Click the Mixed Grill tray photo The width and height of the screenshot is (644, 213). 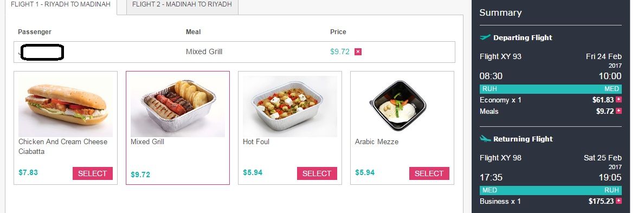click(x=177, y=106)
